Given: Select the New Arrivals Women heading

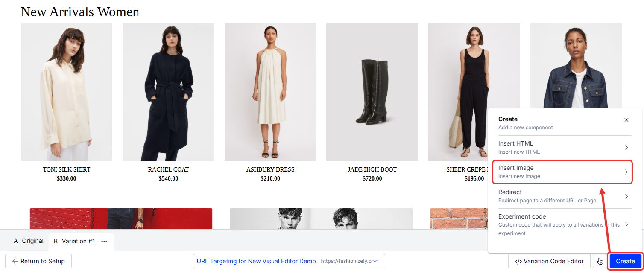Looking at the screenshot, I should [80, 12].
